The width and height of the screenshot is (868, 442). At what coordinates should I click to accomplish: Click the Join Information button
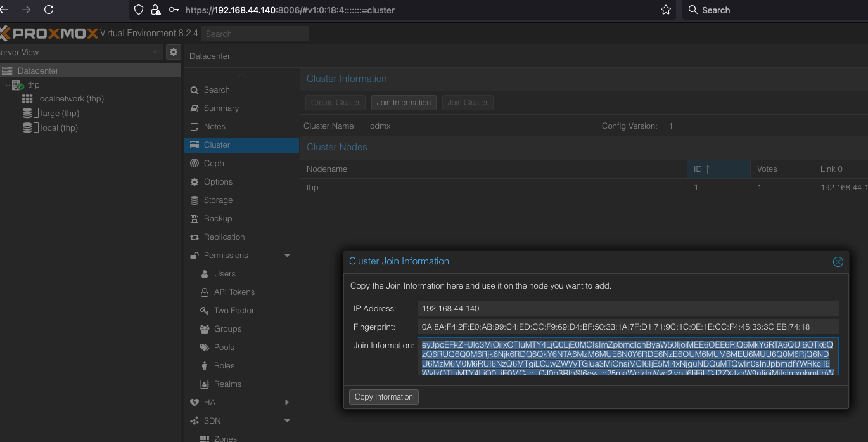pos(404,103)
